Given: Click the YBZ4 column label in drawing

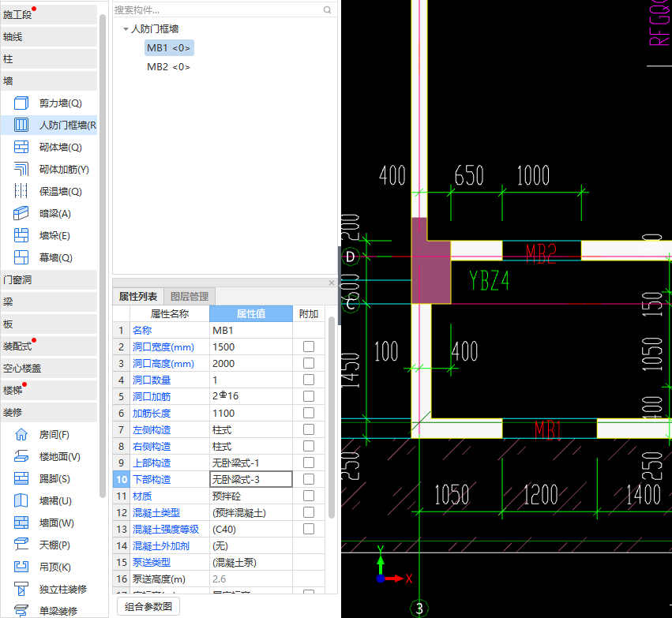Looking at the screenshot, I should pos(490,281).
